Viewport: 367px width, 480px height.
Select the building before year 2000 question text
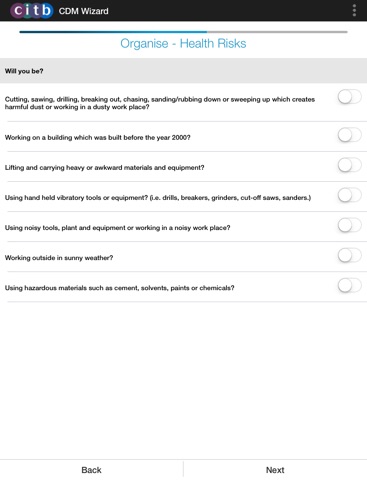[x=97, y=137]
